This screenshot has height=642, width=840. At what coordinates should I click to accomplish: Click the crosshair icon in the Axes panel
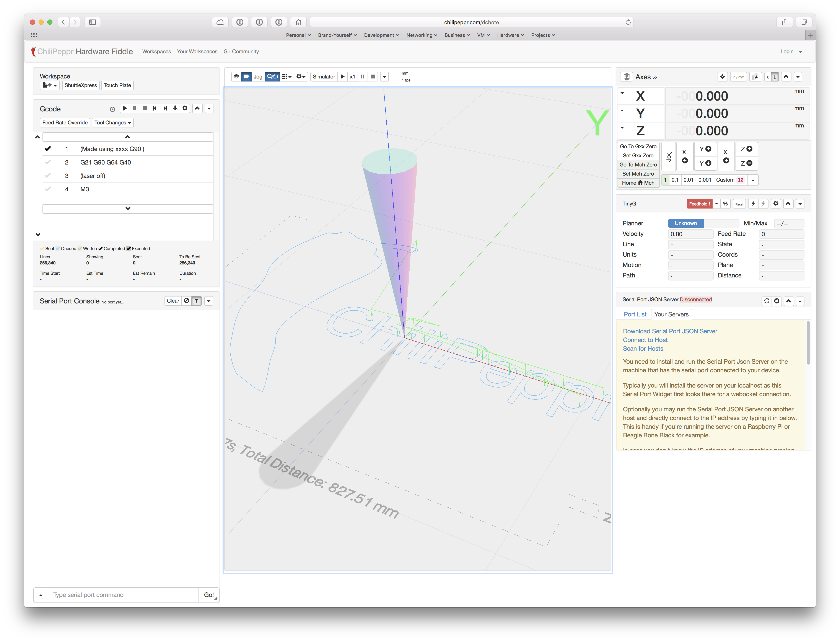pos(722,77)
